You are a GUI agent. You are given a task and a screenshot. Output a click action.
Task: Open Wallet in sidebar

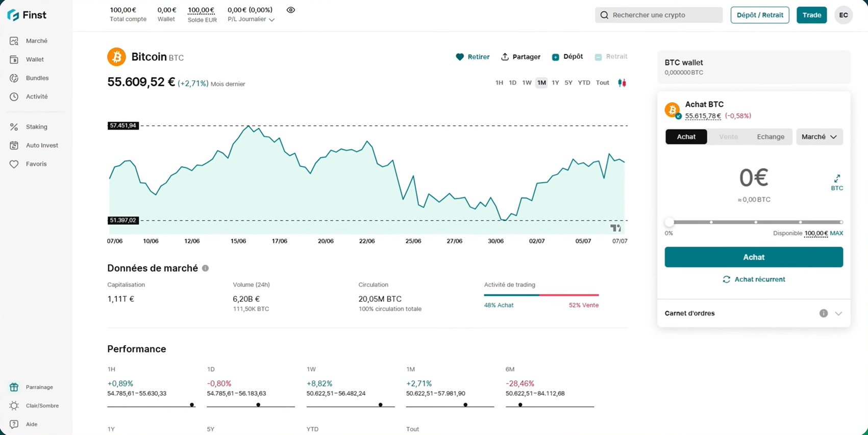27,59
